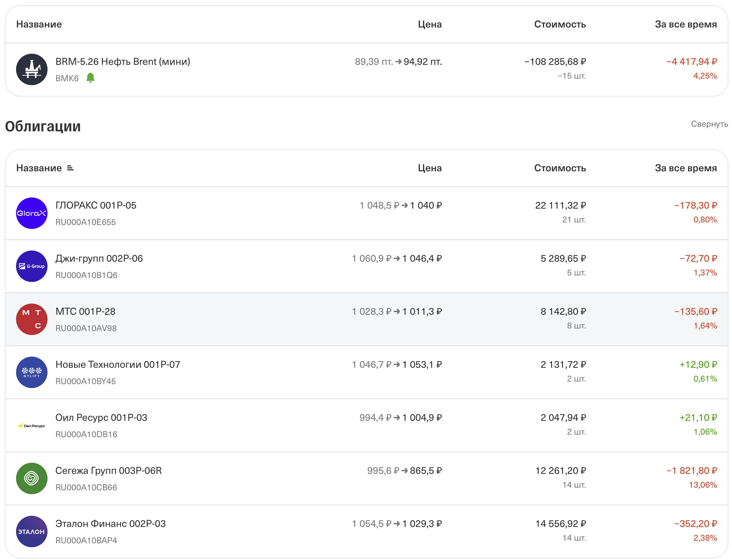Viewport: 732px width, 560px height.
Task: Sort futures by За все время header
Action: click(x=686, y=24)
